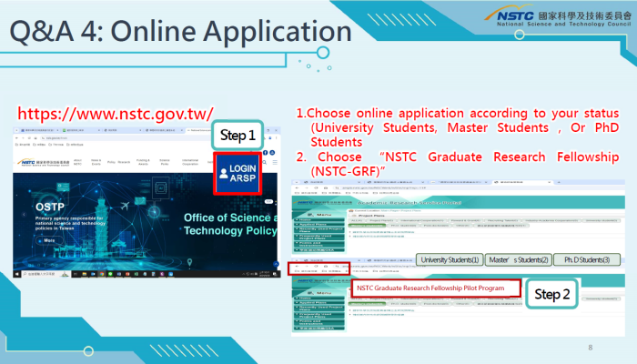Image resolution: width=637 pixels, height=364 pixels.
Task: Open the first plan link in the upper portal list
Action: pos(383,232)
